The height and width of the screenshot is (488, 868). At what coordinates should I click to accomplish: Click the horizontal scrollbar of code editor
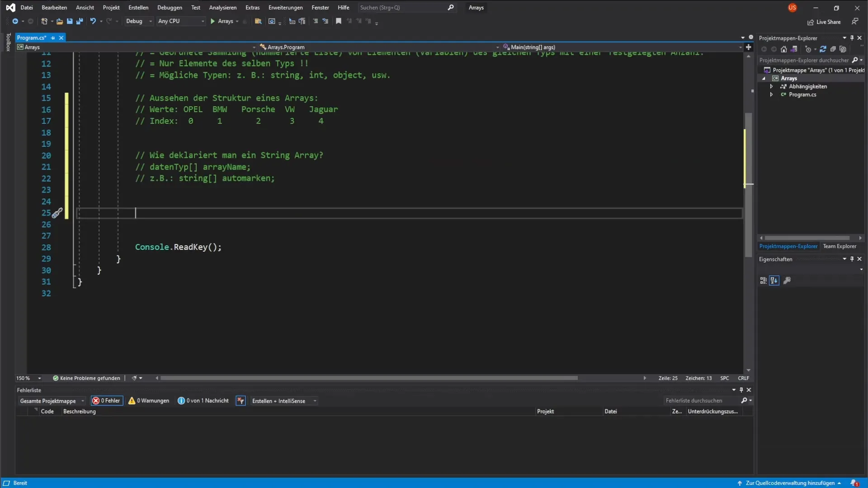click(369, 378)
